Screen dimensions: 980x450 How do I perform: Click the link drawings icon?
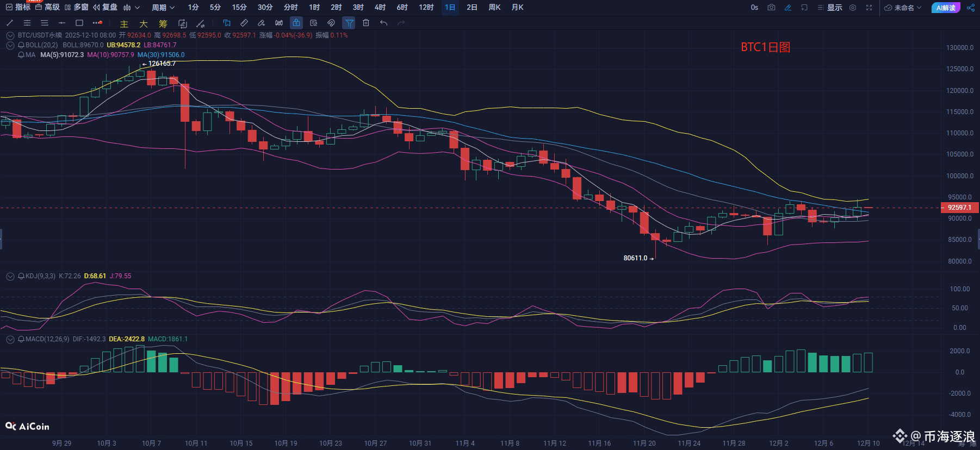[x=331, y=23]
